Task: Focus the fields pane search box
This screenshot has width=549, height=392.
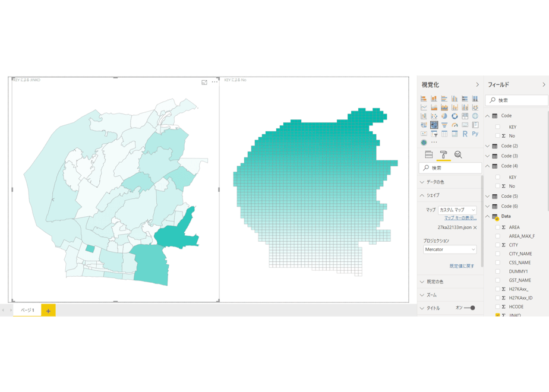Action: coord(516,100)
